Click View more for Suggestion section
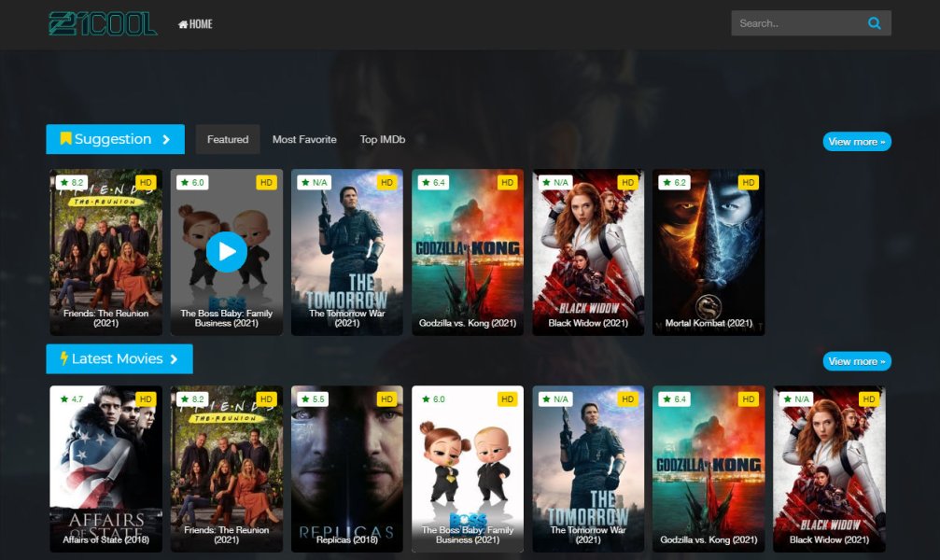This screenshot has width=940, height=560. pos(857,142)
